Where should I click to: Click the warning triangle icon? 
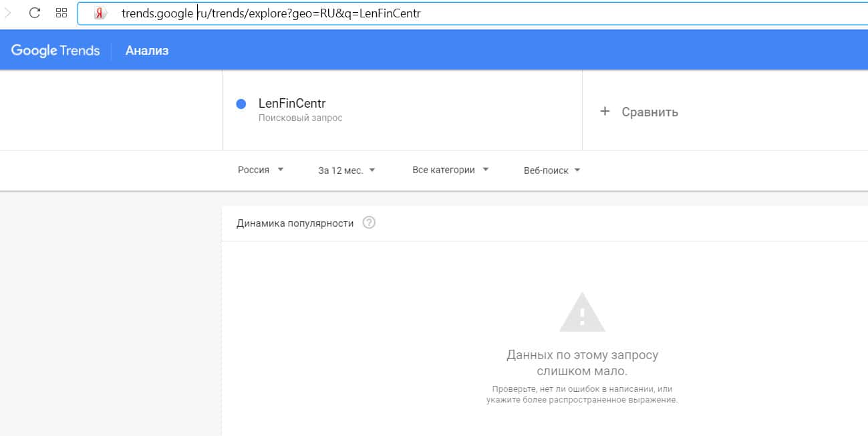(x=582, y=312)
